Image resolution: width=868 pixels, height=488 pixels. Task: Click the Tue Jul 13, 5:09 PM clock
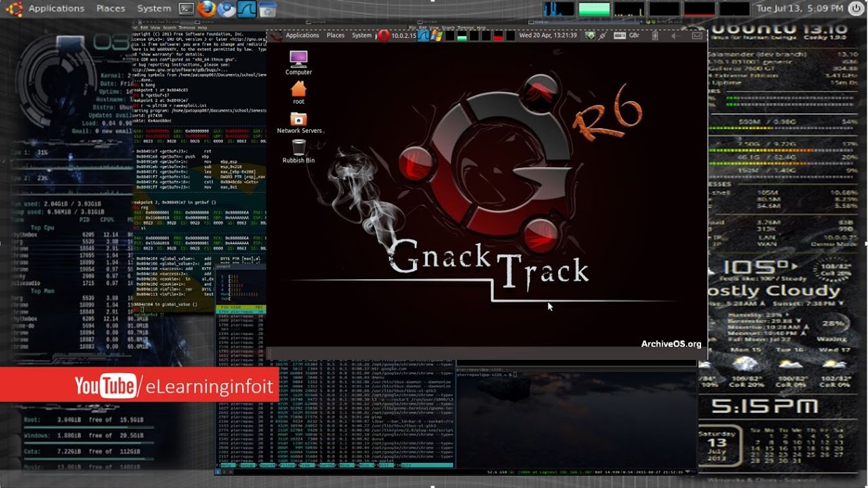[800, 9]
